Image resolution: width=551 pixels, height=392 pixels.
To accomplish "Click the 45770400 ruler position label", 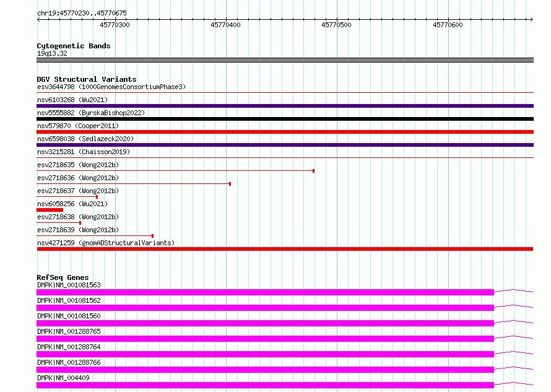I will click(x=225, y=25).
